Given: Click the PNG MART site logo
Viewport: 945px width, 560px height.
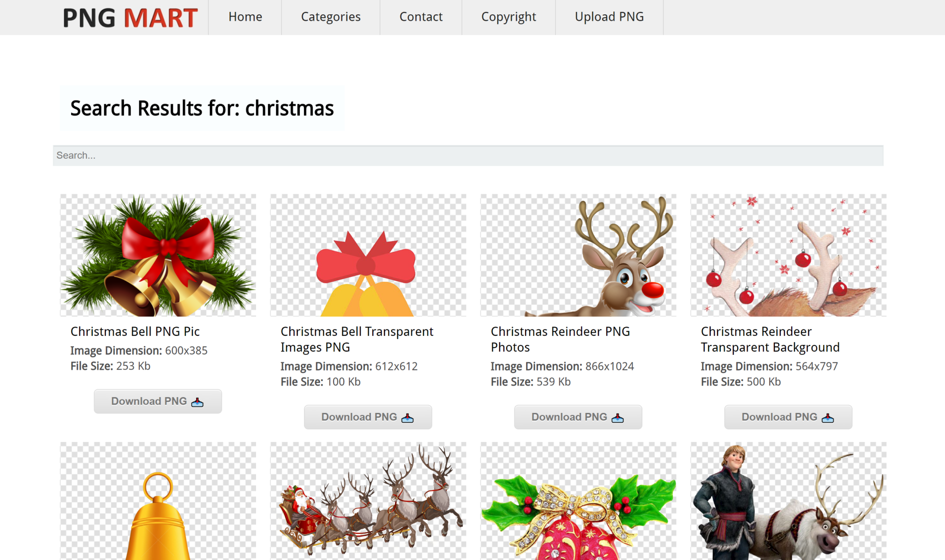Looking at the screenshot, I should [130, 18].
